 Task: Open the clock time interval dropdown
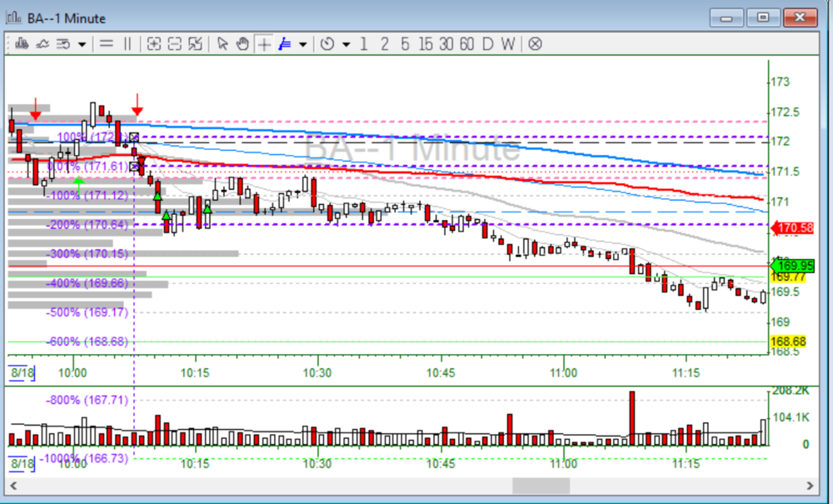click(x=346, y=44)
